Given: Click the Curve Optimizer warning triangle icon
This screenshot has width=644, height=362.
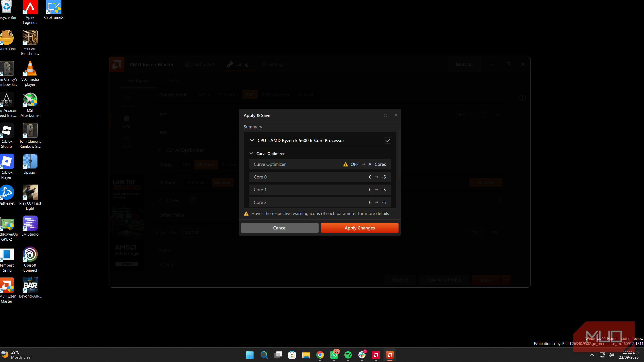Looking at the screenshot, I should coord(345,164).
